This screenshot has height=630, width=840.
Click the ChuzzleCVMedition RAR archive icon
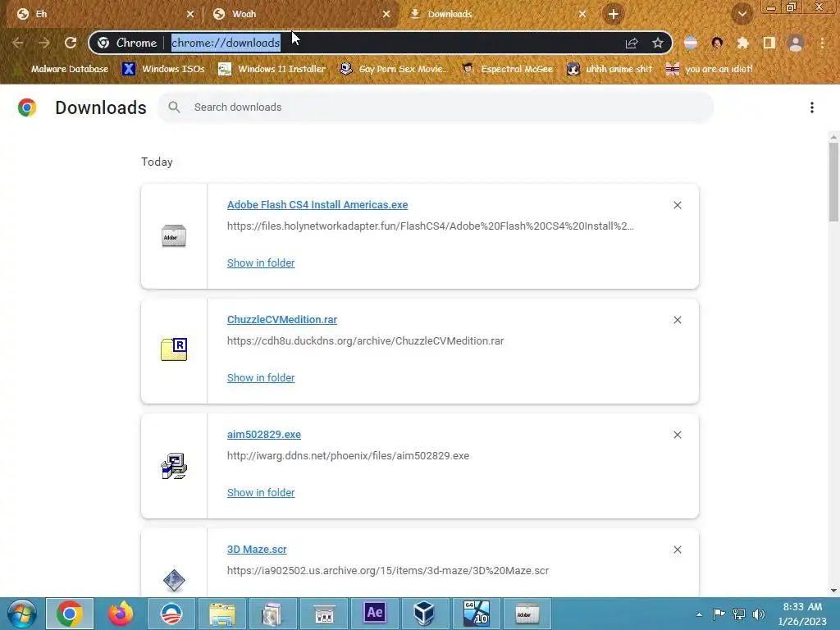tap(174, 349)
